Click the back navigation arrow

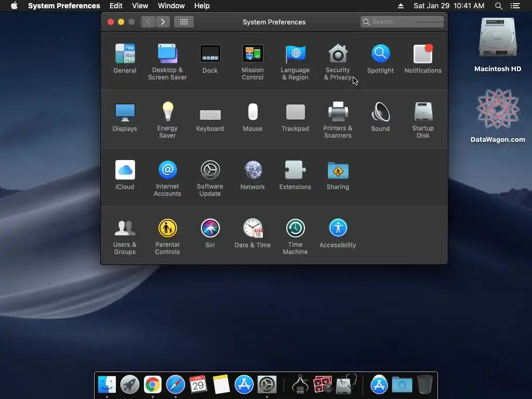tap(148, 22)
